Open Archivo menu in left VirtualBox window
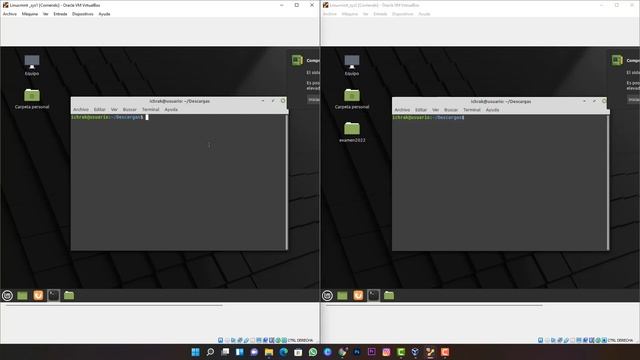The width and height of the screenshot is (640, 360). click(10, 14)
